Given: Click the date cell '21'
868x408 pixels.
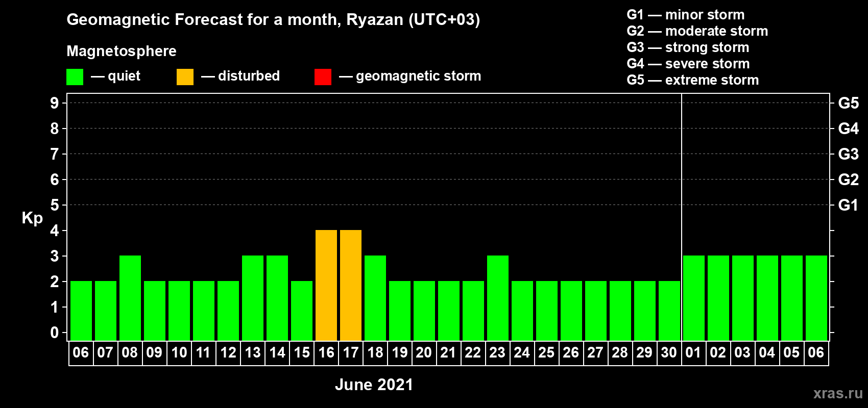Looking at the screenshot, I should coord(448,353).
